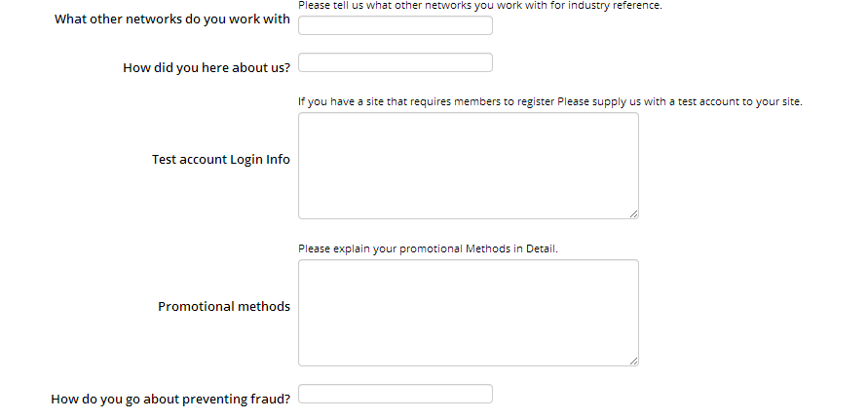The width and height of the screenshot is (868, 420).
Task: Click inside the Test account Login Info textarea
Action: [468, 165]
